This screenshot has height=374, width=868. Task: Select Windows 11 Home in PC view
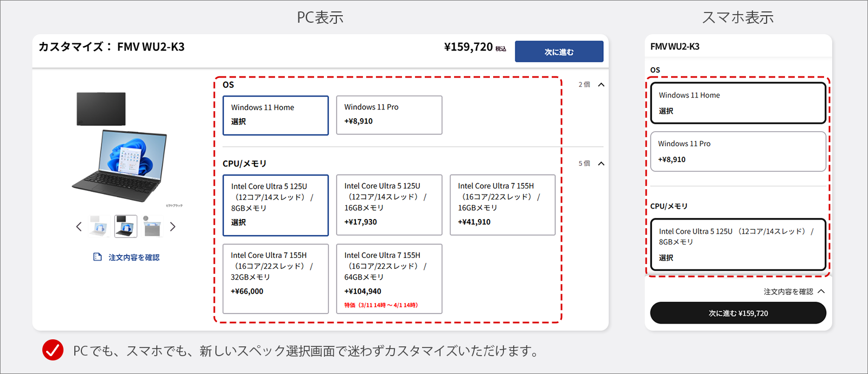(x=276, y=115)
